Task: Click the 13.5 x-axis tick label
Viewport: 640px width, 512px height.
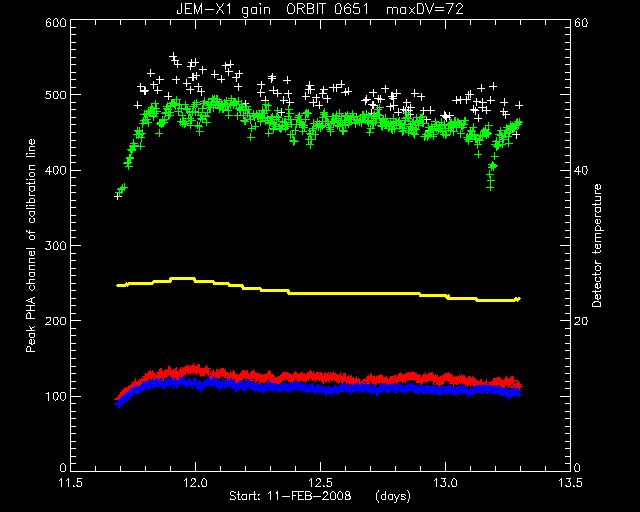Action: click(x=570, y=483)
